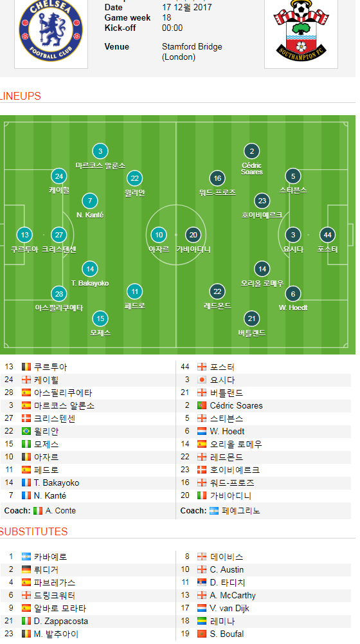Click N. Kanté's number 7 marker
Screen dimensions: 360x644
pos(90,201)
